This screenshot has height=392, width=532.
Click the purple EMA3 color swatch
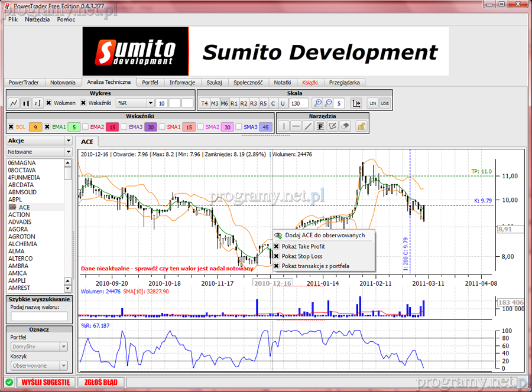[x=151, y=127]
